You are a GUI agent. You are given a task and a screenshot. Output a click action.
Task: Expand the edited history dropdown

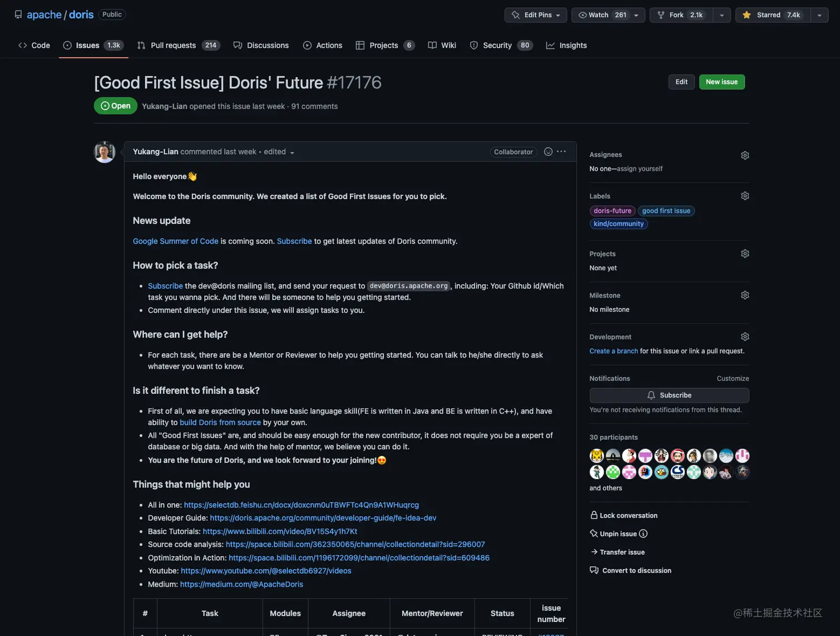[x=279, y=152]
